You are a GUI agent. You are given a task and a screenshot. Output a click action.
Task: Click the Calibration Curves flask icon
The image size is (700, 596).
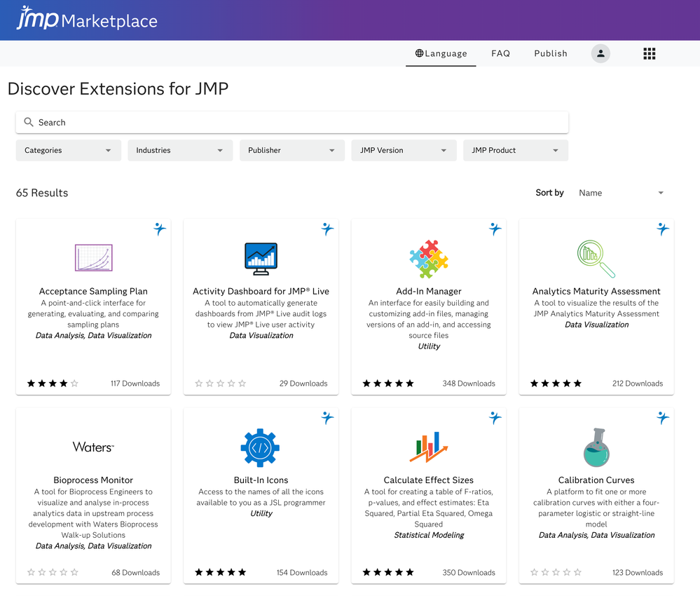pyautogui.click(x=596, y=447)
